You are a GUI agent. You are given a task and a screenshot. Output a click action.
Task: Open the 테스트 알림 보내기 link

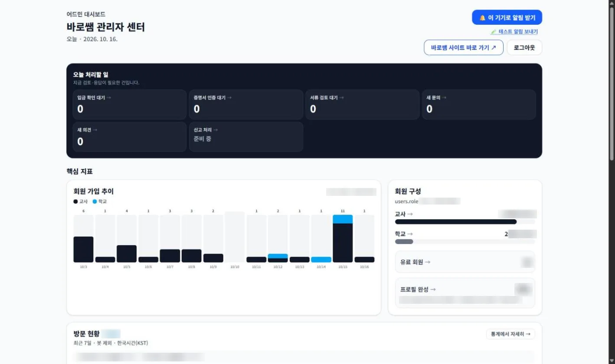[x=514, y=32]
